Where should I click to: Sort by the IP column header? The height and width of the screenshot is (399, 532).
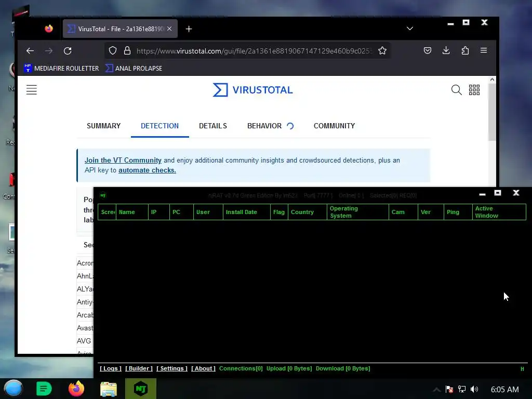159,212
